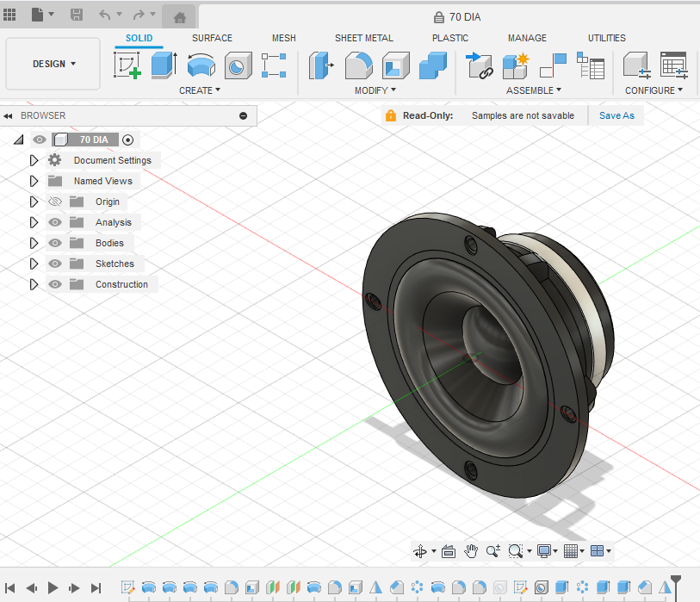Choose the Press Pull tool
700x602 pixels.
click(321, 65)
